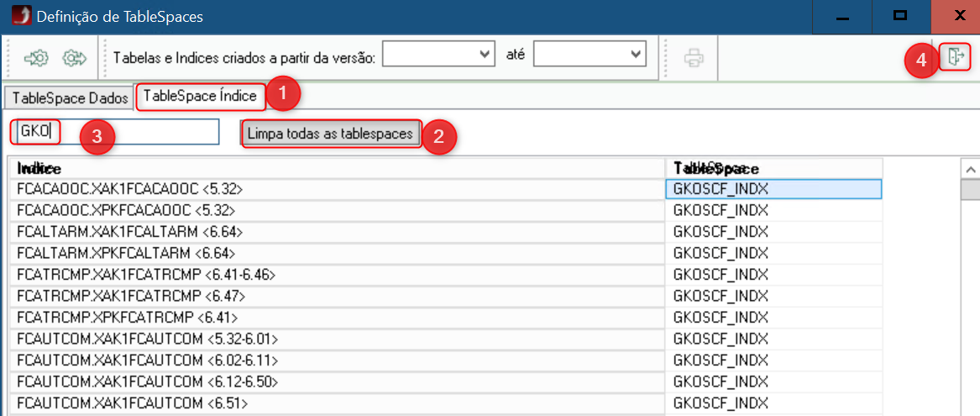Image resolution: width=980 pixels, height=416 pixels.
Task: Click the Índice column header
Action: (338, 169)
